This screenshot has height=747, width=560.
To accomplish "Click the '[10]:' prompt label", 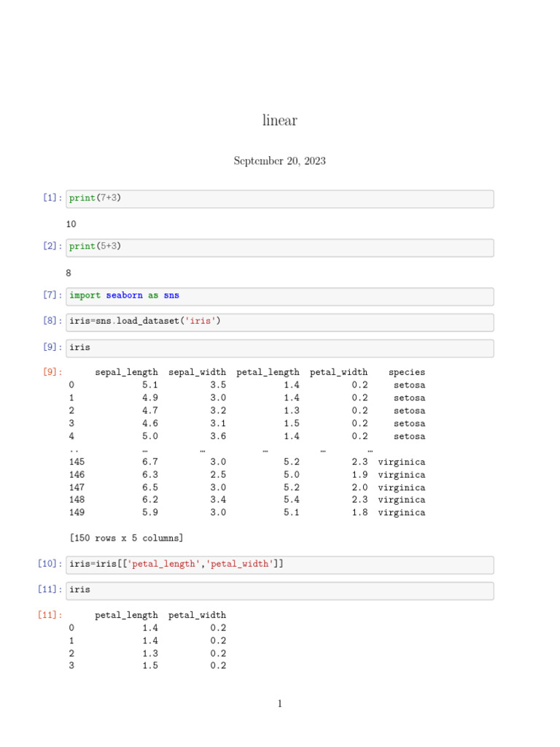I will [x=50, y=564].
